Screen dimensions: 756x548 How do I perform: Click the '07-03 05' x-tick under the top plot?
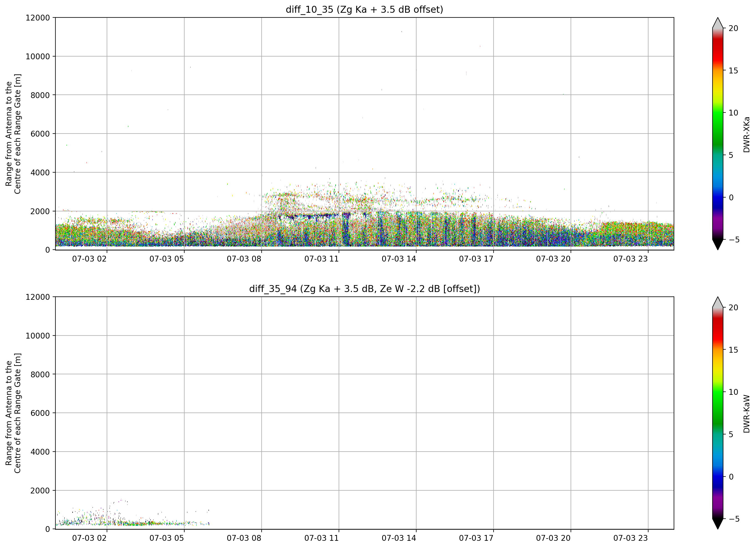pos(167,259)
